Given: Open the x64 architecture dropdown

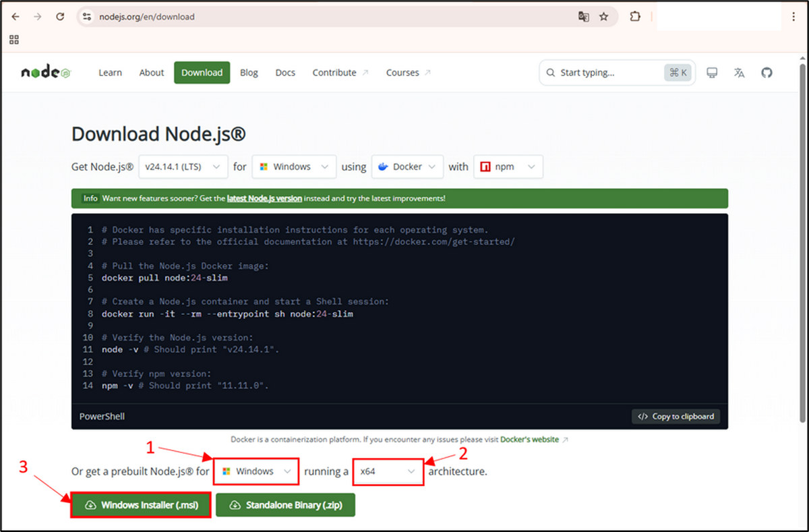Looking at the screenshot, I should click(388, 471).
